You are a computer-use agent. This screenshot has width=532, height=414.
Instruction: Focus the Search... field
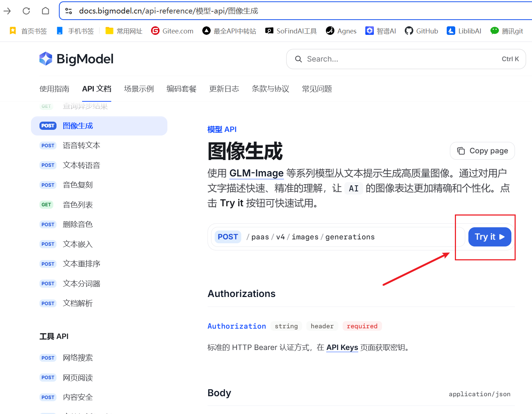(x=406, y=59)
